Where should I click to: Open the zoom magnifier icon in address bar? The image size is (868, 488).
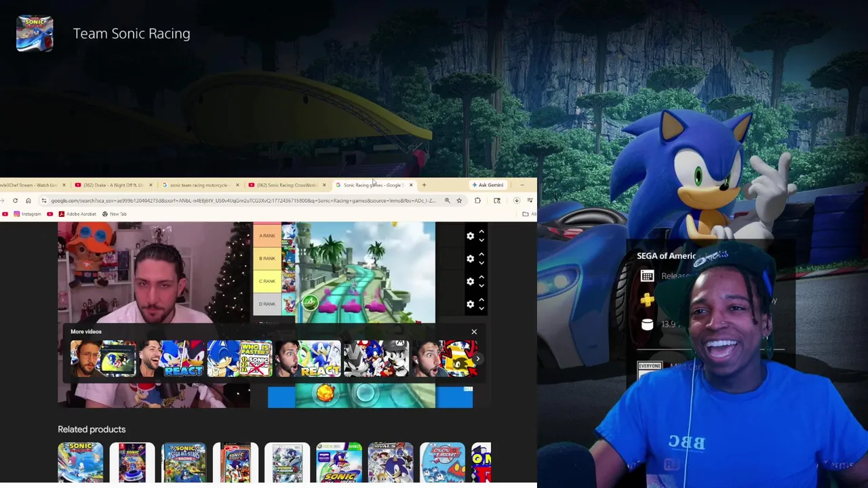tap(447, 201)
